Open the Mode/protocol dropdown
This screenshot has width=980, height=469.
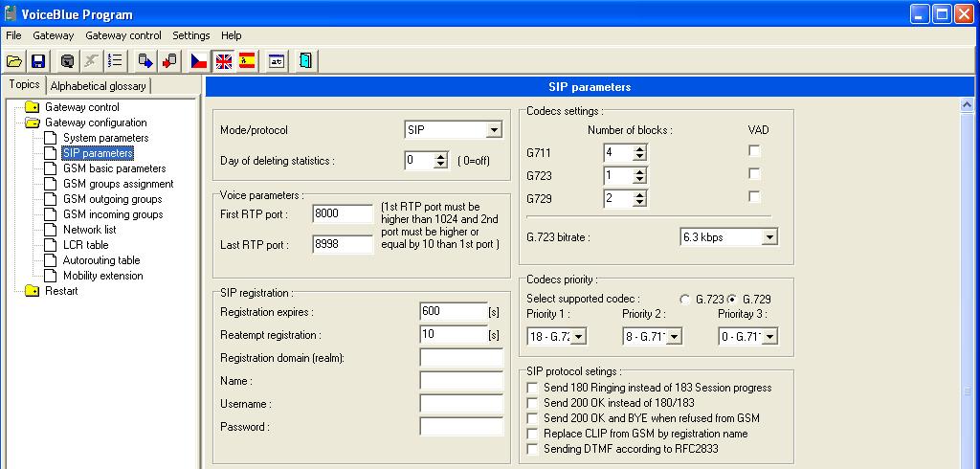coord(494,130)
